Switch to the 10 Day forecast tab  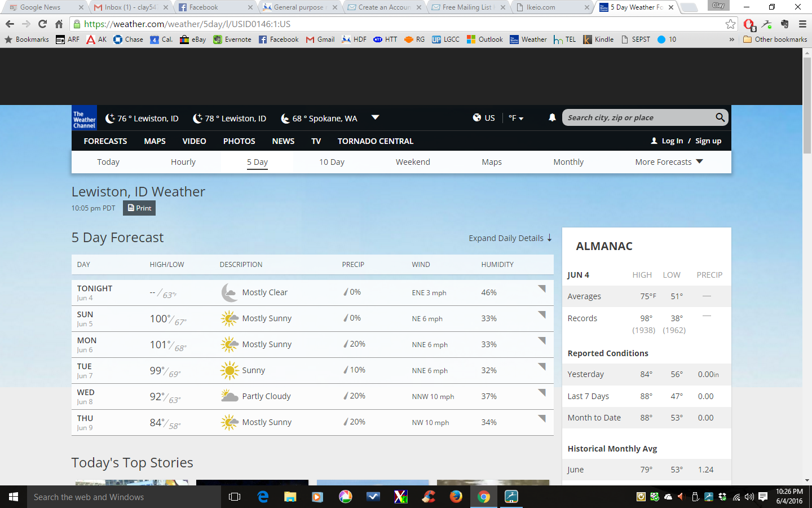[x=332, y=162]
